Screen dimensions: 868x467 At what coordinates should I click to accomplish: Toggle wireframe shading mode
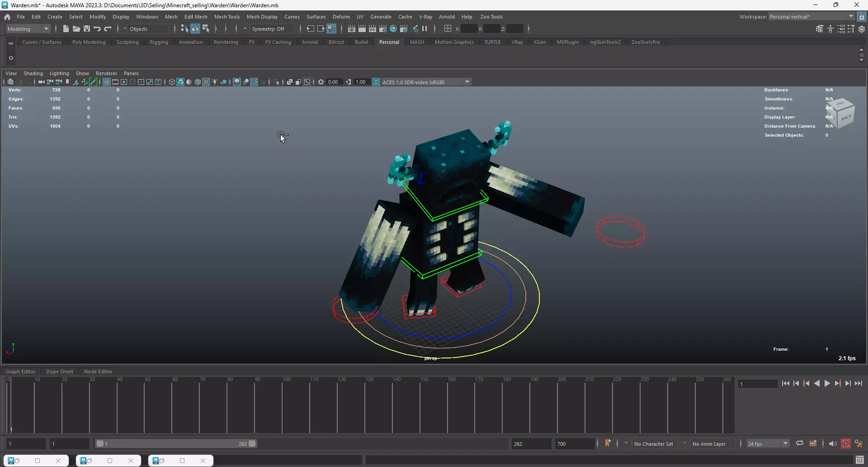pos(172,82)
